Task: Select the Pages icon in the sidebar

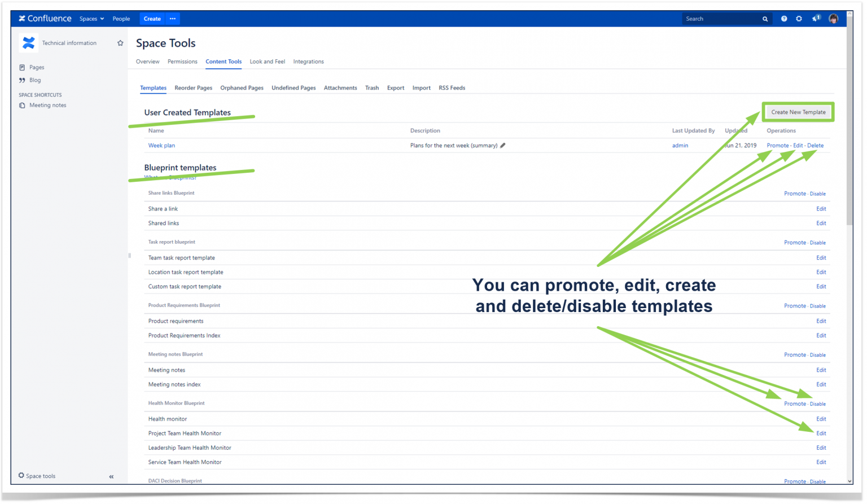Action: pos(21,67)
